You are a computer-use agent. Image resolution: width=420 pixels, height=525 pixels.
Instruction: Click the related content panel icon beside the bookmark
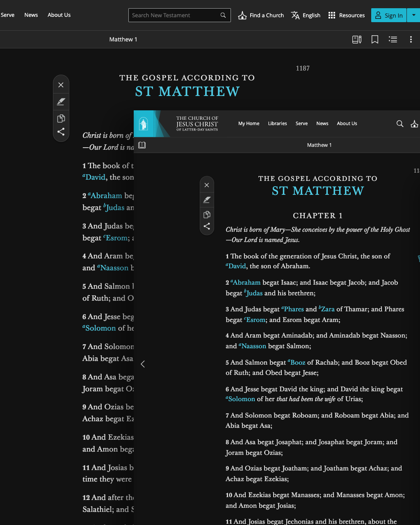357,39
